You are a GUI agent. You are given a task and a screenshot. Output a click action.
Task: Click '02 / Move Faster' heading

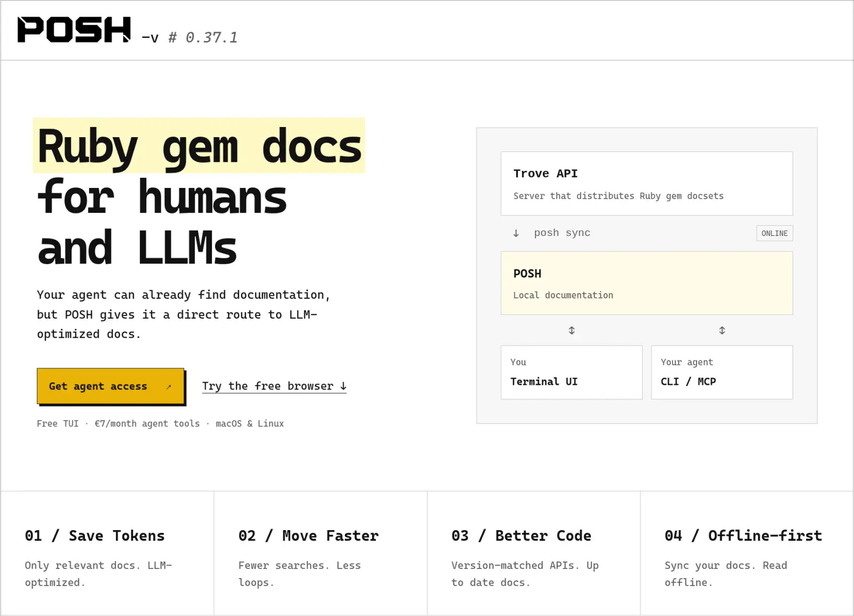point(309,535)
